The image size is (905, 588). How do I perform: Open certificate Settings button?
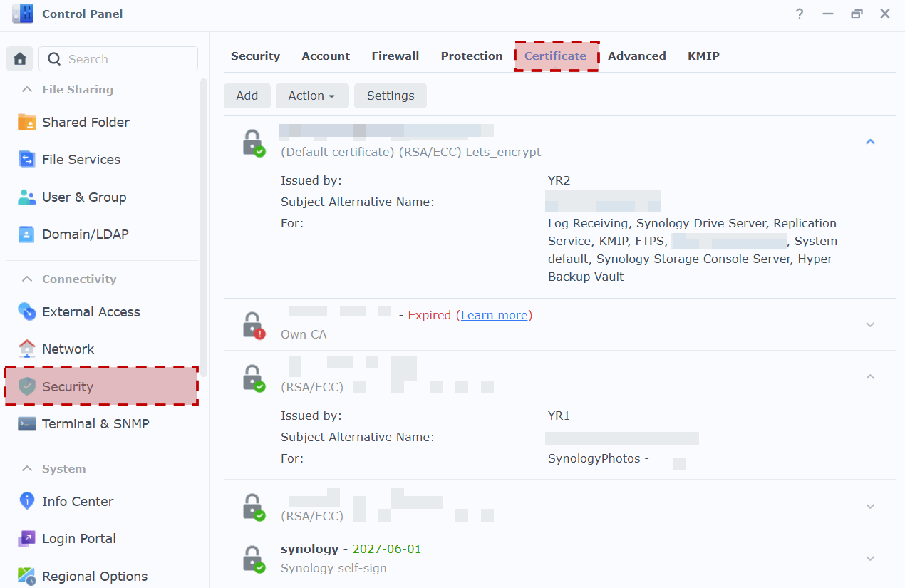click(x=391, y=96)
